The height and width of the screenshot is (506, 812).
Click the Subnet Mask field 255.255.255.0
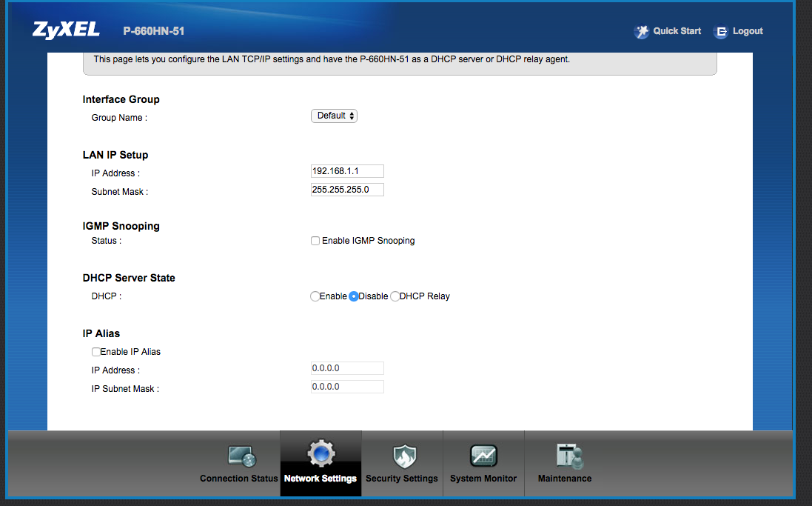[347, 190]
